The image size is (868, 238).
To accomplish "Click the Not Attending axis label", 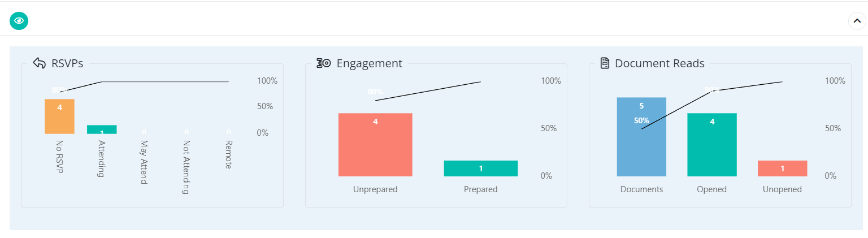I will click(x=186, y=167).
